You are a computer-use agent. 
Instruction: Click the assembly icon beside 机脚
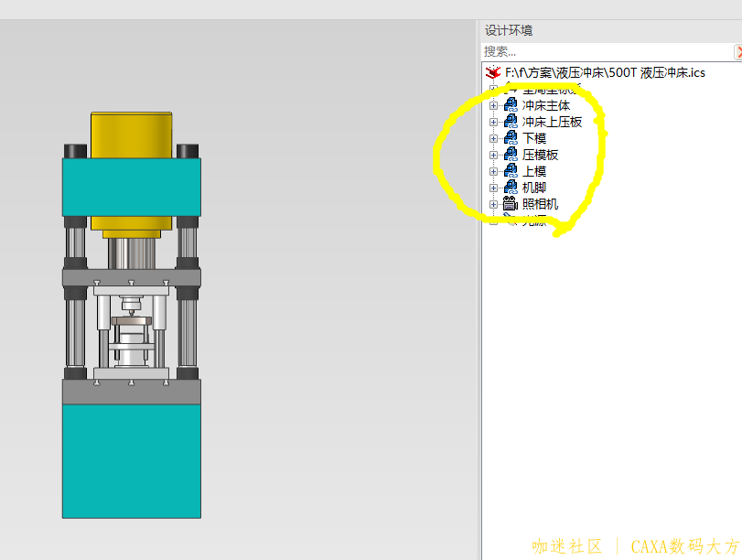511,188
